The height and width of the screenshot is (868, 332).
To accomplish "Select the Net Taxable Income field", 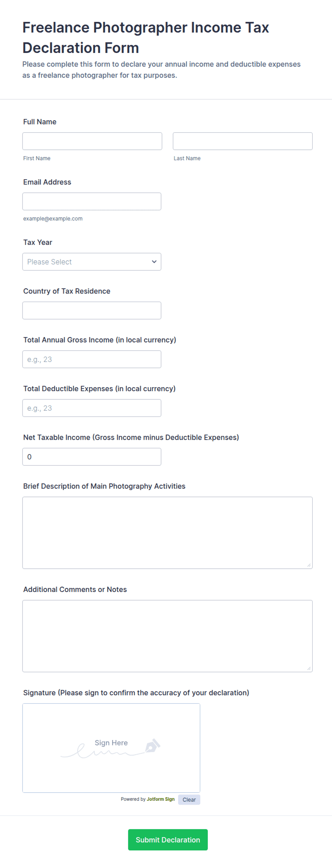I will click(92, 457).
